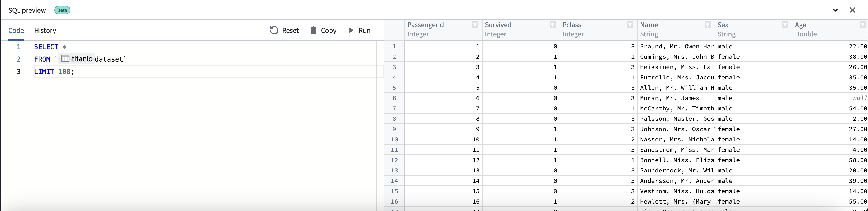Click the Run play triangle icon
The height and width of the screenshot is (211, 868).
pyautogui.click(x=351, y=30)
